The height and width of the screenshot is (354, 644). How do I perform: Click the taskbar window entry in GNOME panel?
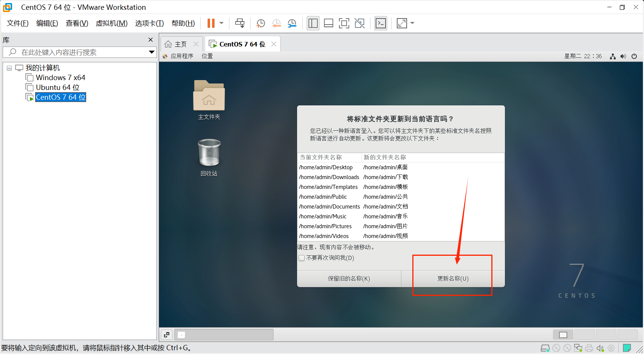click(224, 335)
